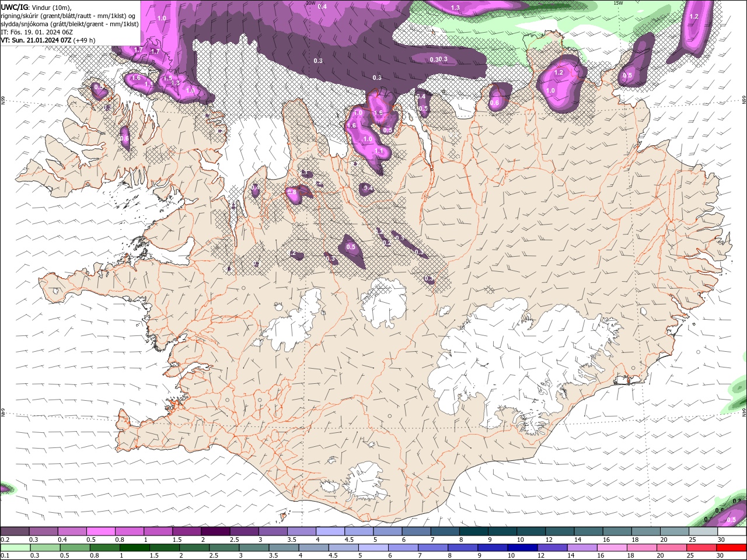Click the 'Vindur (10m)' caption text

tap(51, 7)
